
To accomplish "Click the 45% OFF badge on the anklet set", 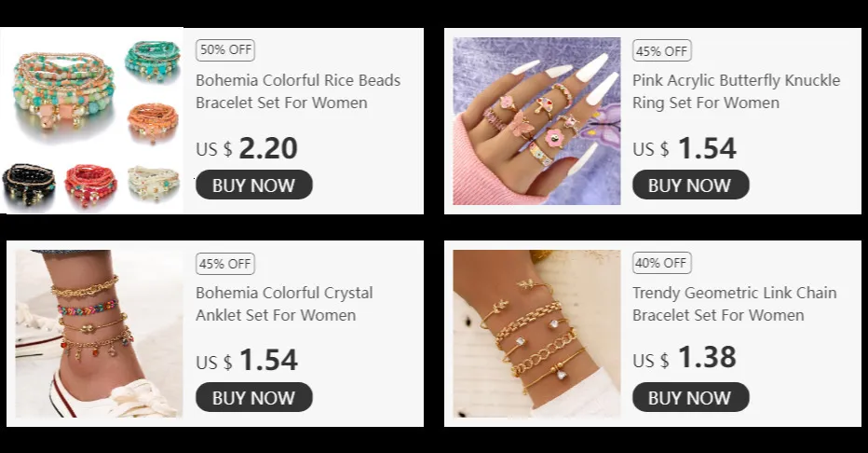I will pyautogui.click(x=224, y=263).
